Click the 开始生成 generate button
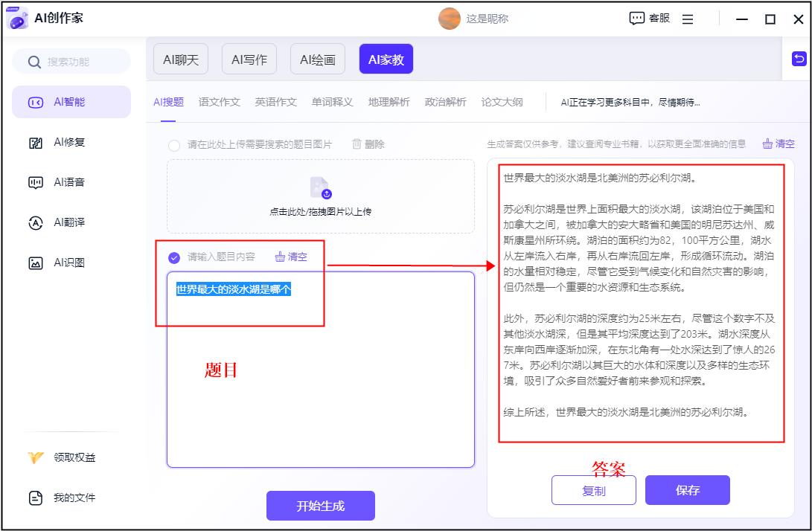 click(320, 505)
